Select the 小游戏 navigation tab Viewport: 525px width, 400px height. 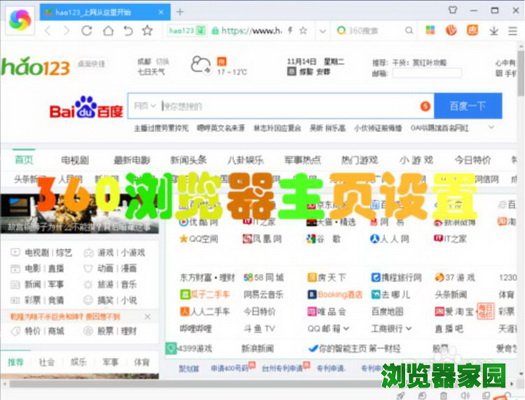[x=416, y=160]
